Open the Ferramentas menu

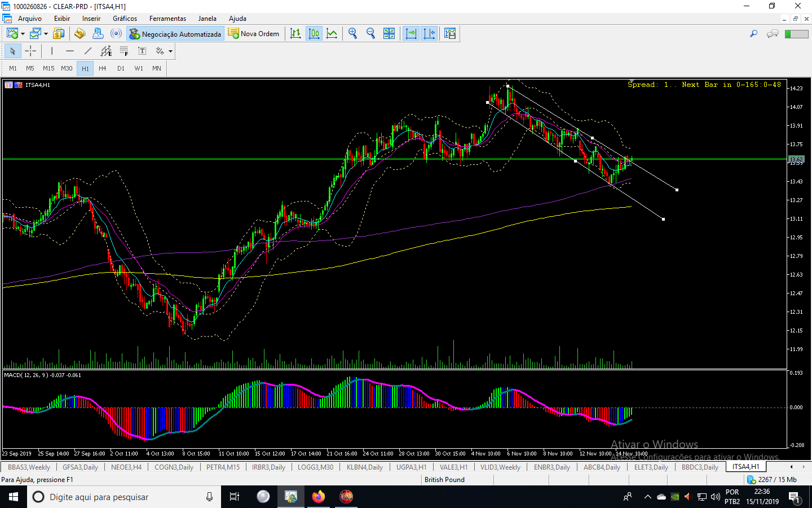pyautogui.click(x=167, y=19)
